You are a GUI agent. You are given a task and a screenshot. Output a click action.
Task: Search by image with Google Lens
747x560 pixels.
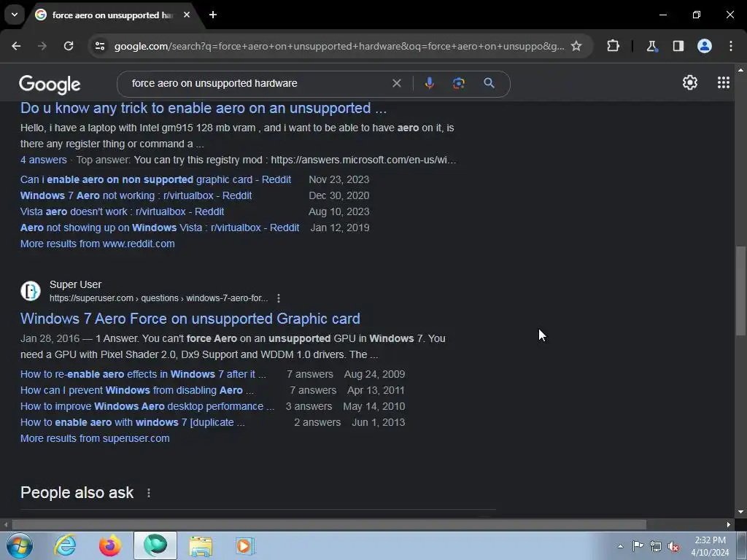coord(458,83)
